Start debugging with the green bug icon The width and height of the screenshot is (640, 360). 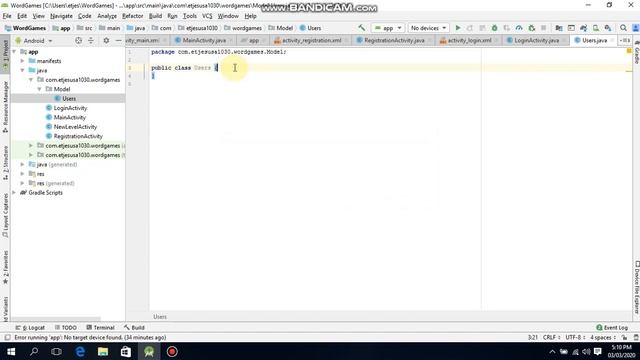pyautogui.click(x=494, y=28)
